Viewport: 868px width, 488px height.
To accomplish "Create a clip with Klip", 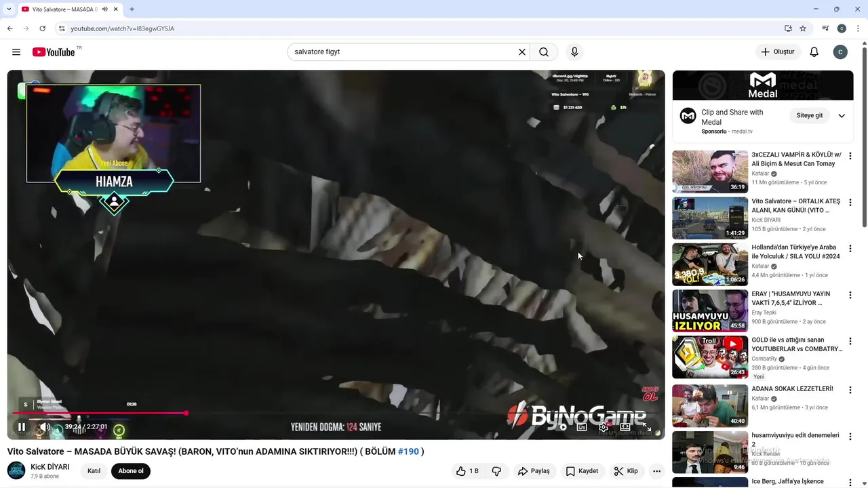I will coord(626,471).
